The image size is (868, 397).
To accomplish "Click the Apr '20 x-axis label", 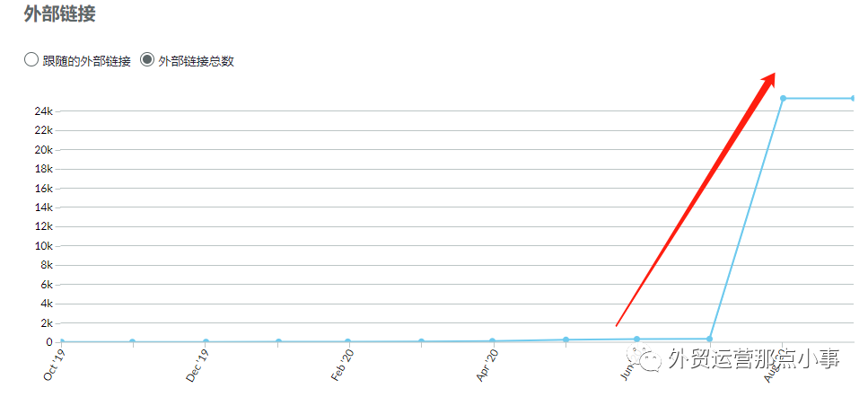I will point(487,366).
